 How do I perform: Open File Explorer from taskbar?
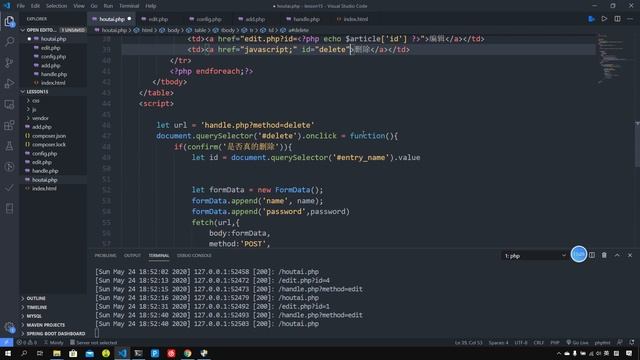click(57, 353)
